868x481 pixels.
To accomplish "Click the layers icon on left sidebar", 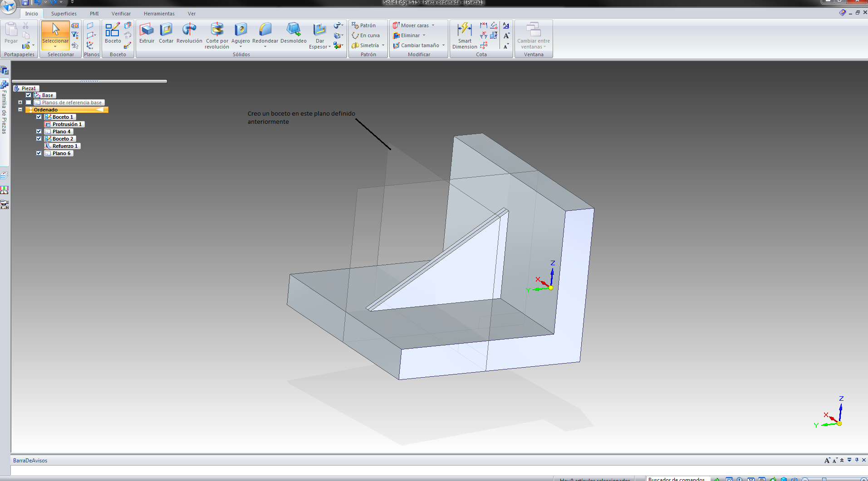I will 4,175.
